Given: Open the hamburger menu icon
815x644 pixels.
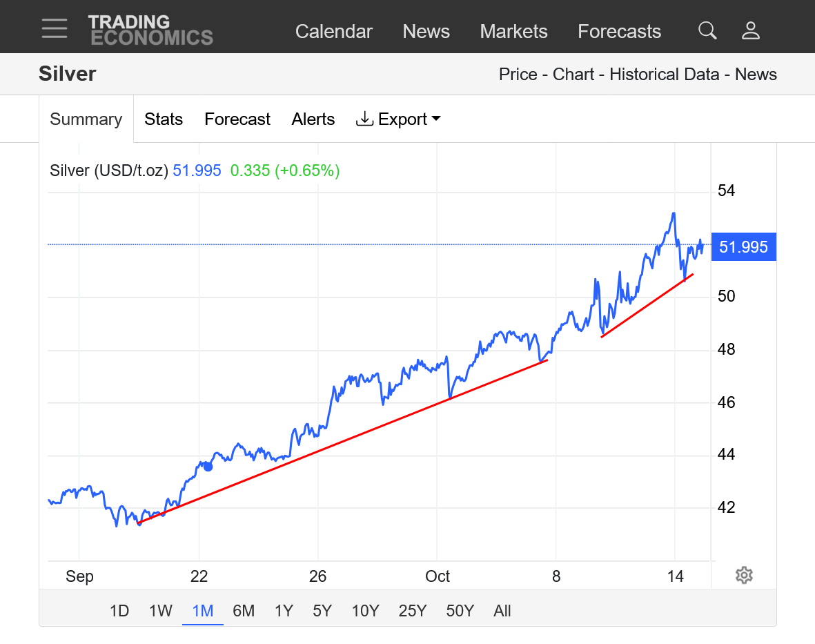Looking at the screenshot, I should [x=54, y=29].
